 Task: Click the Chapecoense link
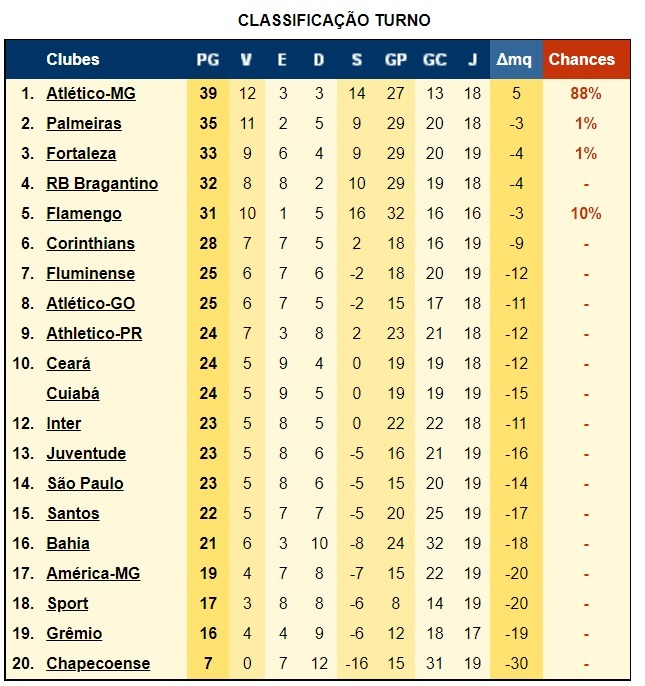[x=98, y=663]
